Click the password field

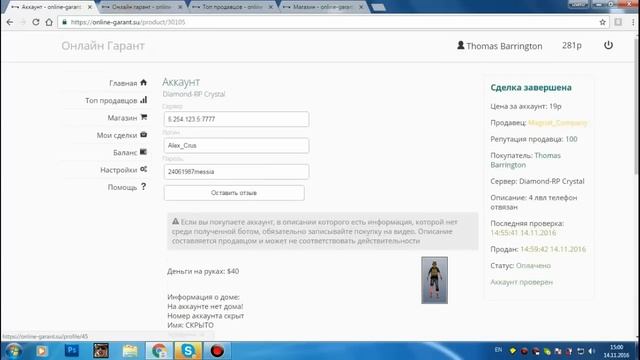tap(236, 171)
